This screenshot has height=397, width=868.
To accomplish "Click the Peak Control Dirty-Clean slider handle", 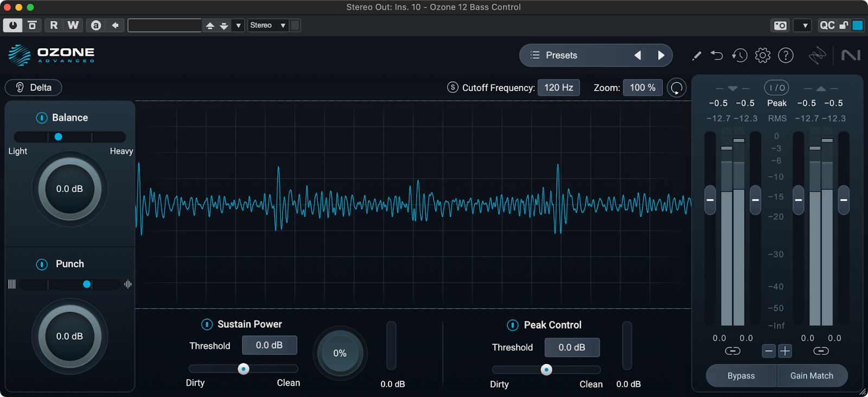I will click(546, 370).
